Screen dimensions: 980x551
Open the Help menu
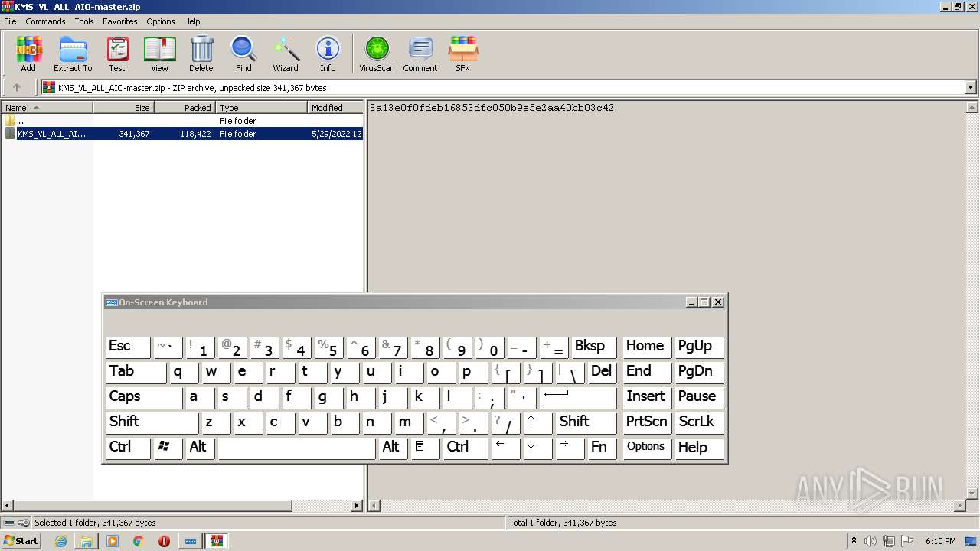coord(192,21)
